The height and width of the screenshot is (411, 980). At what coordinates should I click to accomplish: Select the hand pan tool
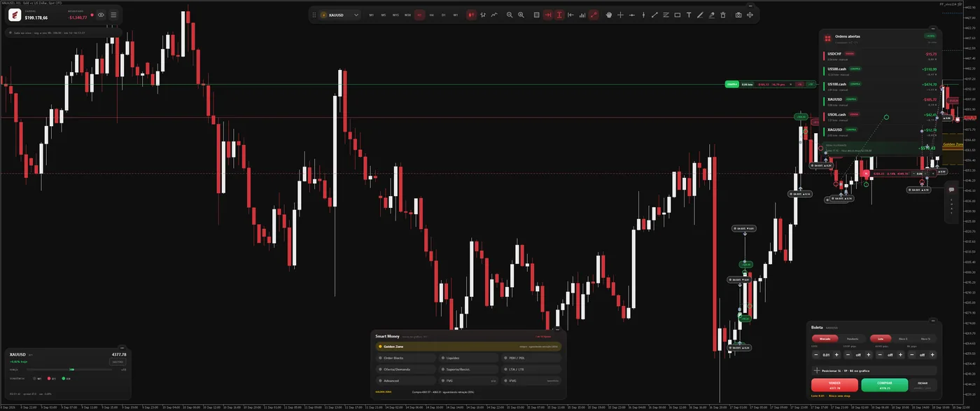point(609,15)
